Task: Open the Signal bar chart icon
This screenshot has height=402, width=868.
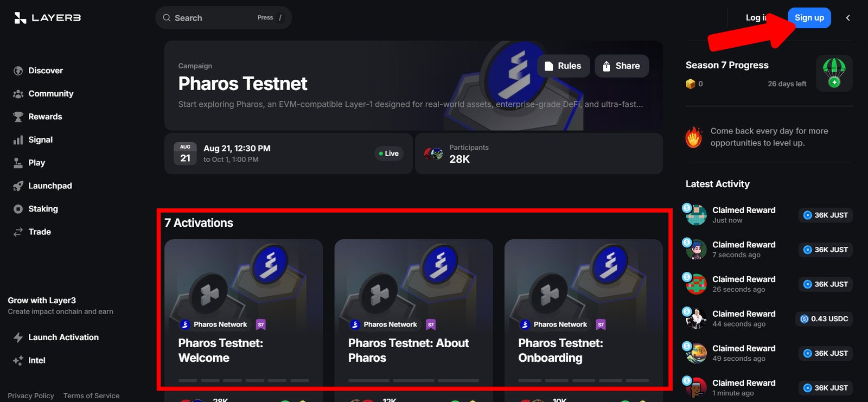Action: [18, 140]
